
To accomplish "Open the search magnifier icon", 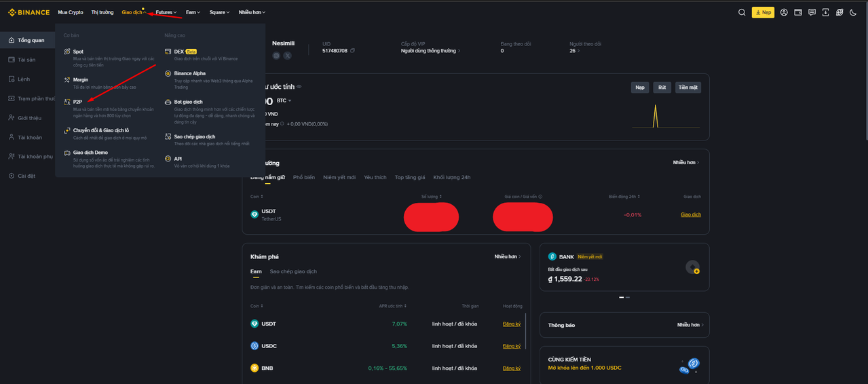I will coord(742,12).
